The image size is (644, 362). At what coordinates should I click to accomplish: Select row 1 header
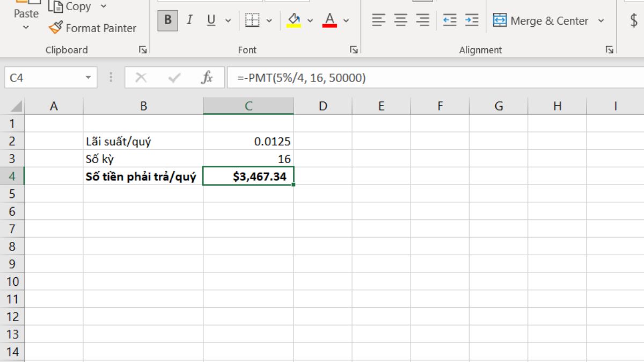(x=12, y=123)
